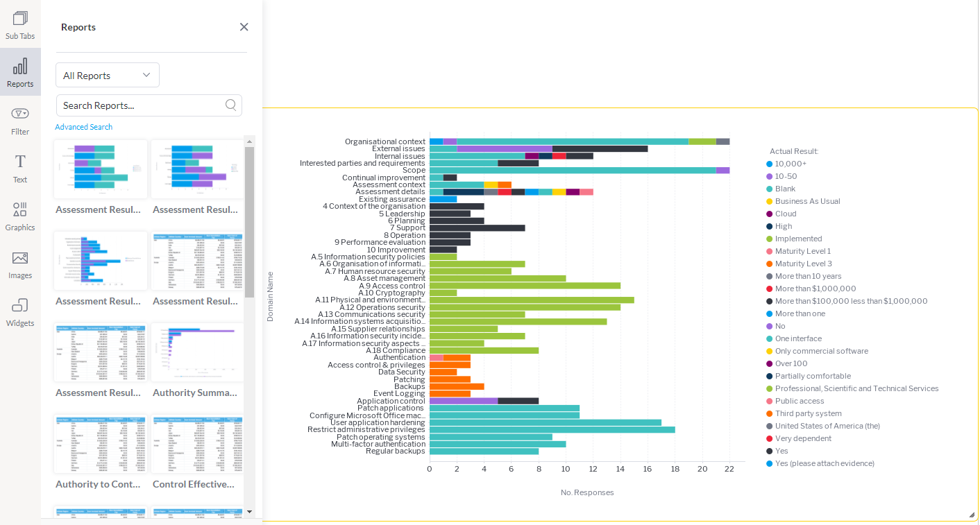This screenshot has height=525, width=980.
Task: Click the Application control purple bar segment
Action: click(x=464, y=401)
